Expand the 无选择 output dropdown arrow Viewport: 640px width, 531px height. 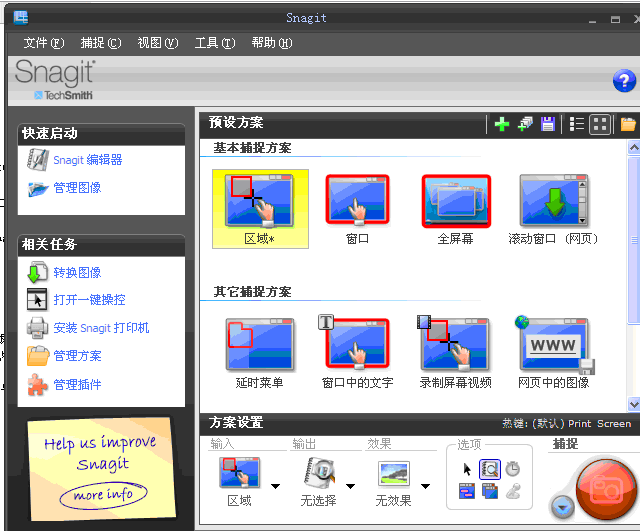[350, 486]
